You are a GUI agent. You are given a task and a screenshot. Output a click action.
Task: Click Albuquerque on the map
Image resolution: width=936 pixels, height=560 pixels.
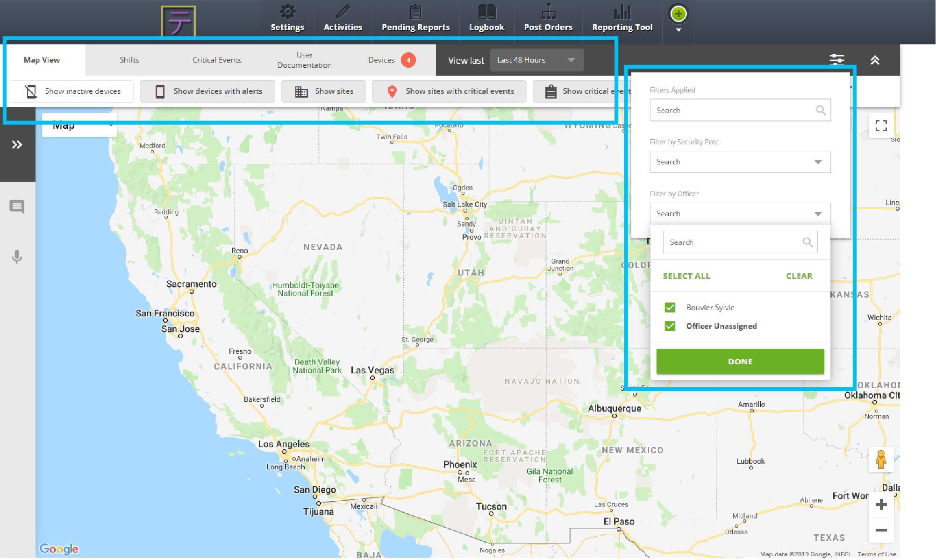click(614, 409)
